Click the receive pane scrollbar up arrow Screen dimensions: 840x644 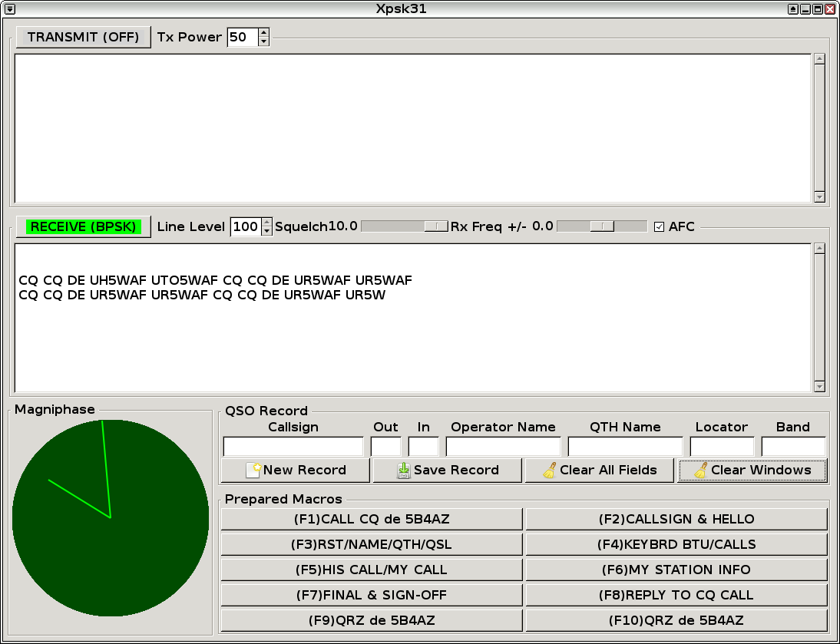(x=819, y=249)
